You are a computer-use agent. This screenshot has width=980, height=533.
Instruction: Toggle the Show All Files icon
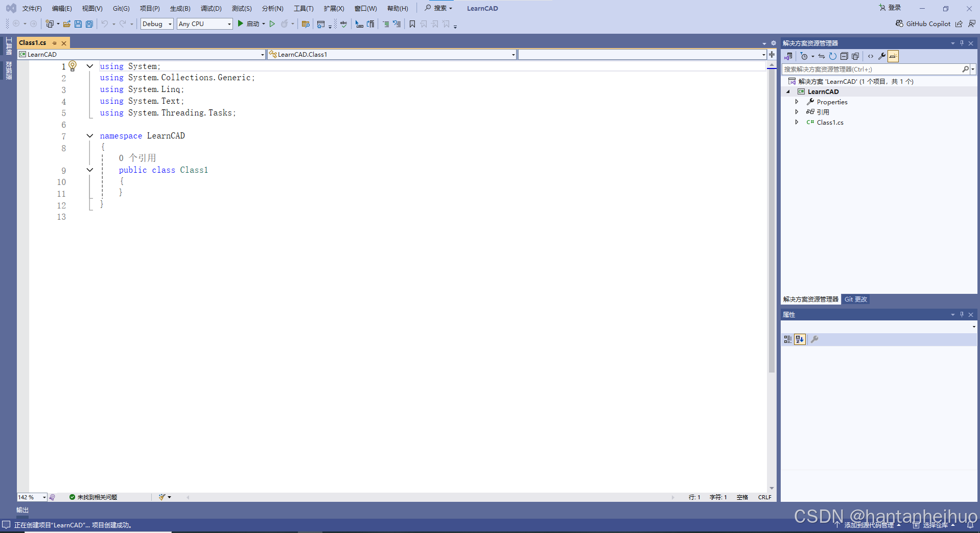click(x=855, y=56)
